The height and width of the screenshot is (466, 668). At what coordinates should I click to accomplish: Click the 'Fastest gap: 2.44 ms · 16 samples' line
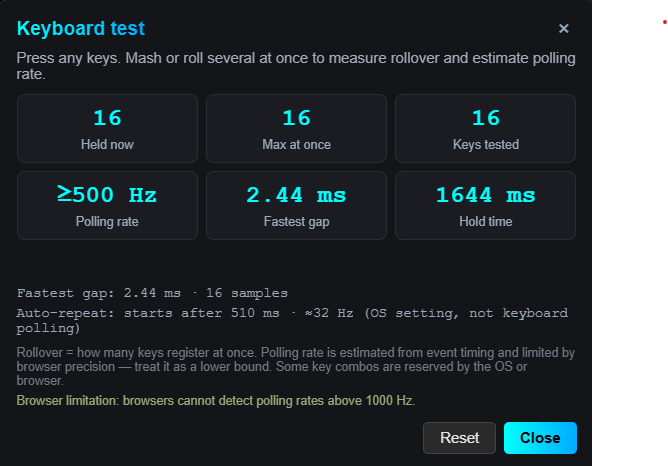tap(152, 293)
